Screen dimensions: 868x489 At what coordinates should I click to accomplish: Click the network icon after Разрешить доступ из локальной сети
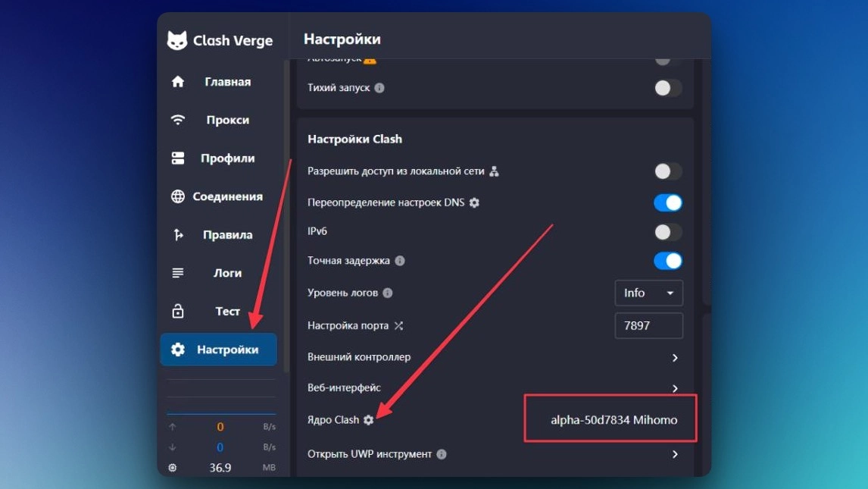[x=494, y=171]
